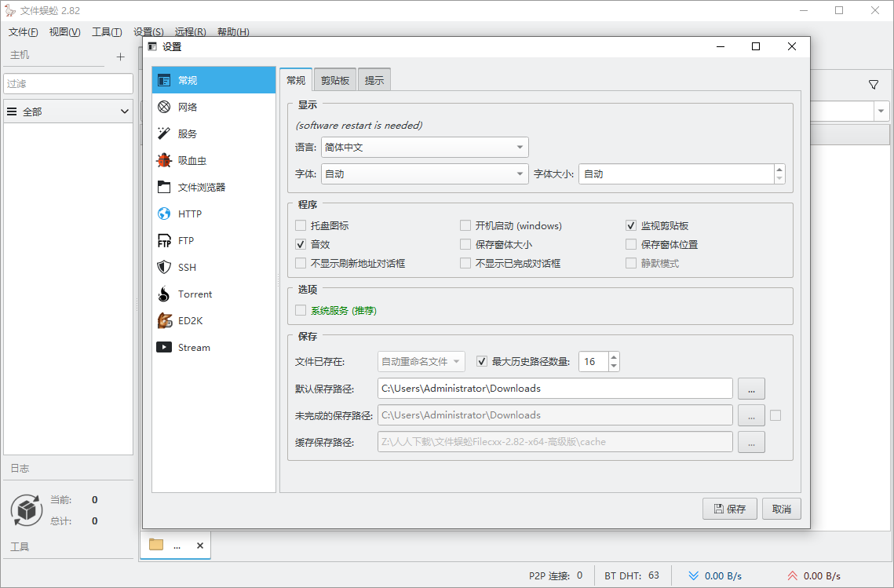Disable the 音效 checkbox
894x588 pixels.
[x=301, y=244]
